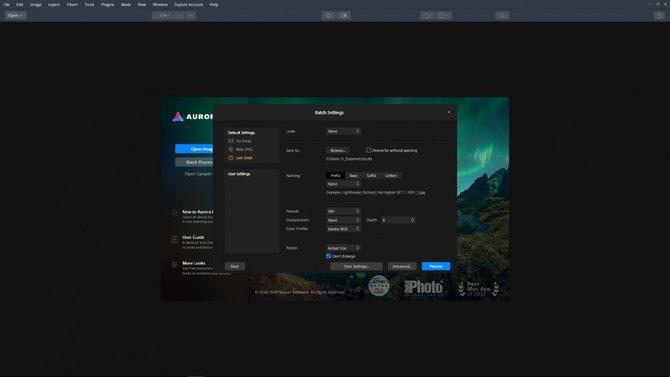Open the history clock icon in toolbar
The height and width of the screenshot is (377, 670).
click(443, 15)
